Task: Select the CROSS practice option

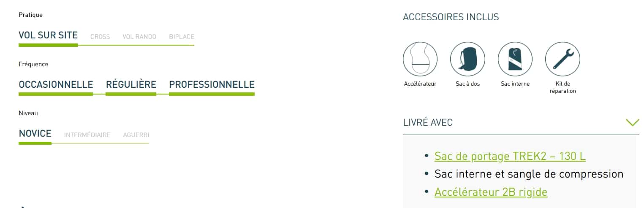Action: tap(100, 37)
